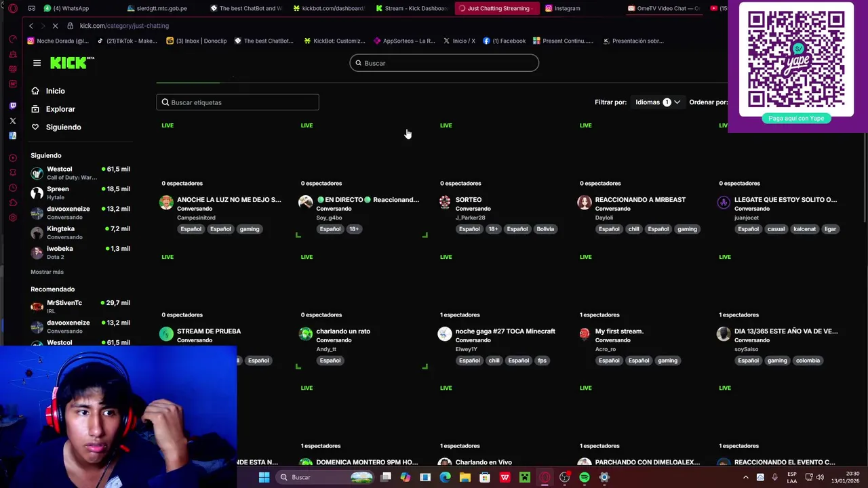Click the volume icon in system tray
Screen dimensions: 868x488
point(821,477)
